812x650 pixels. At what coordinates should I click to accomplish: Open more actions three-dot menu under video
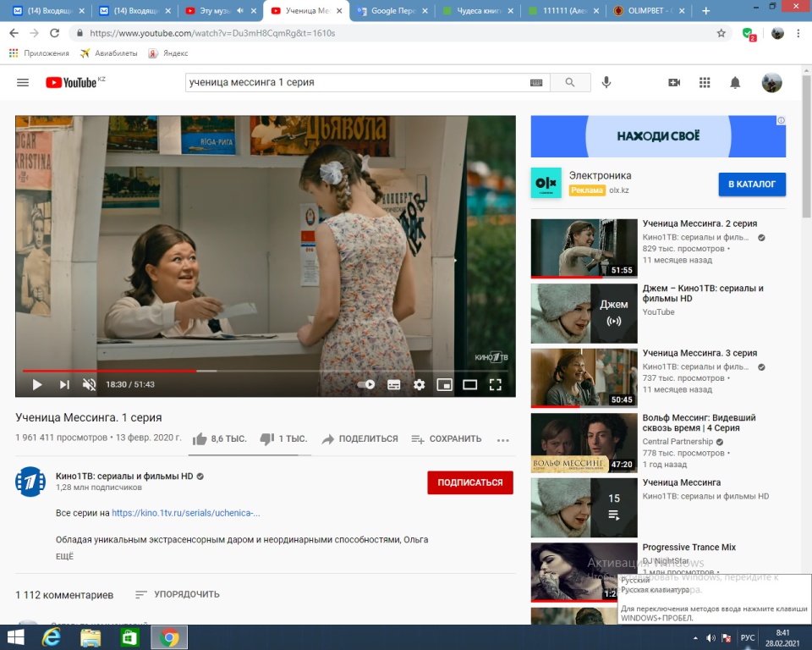[502, 440]
